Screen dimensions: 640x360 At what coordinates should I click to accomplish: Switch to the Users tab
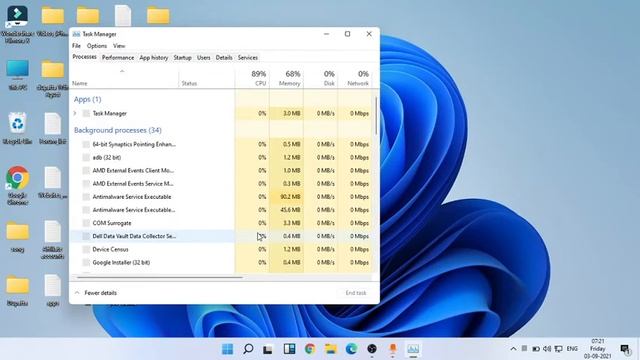tap(204, 58)
